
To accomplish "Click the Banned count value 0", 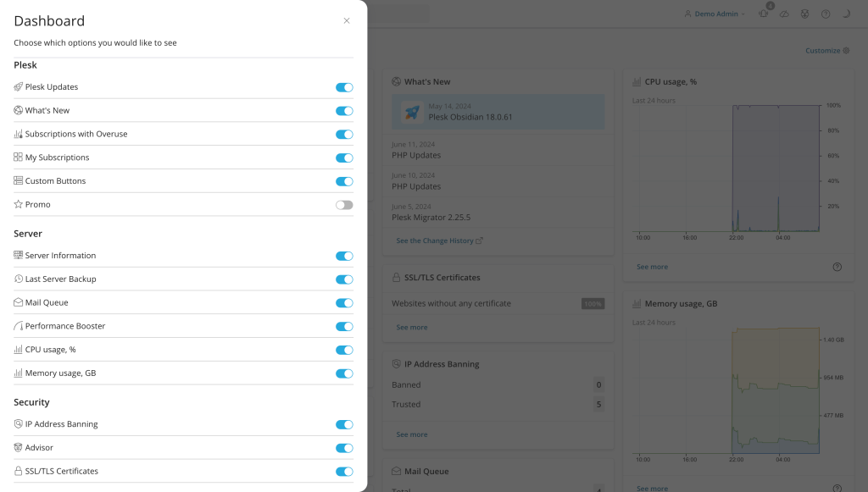I will pos(598,384).
